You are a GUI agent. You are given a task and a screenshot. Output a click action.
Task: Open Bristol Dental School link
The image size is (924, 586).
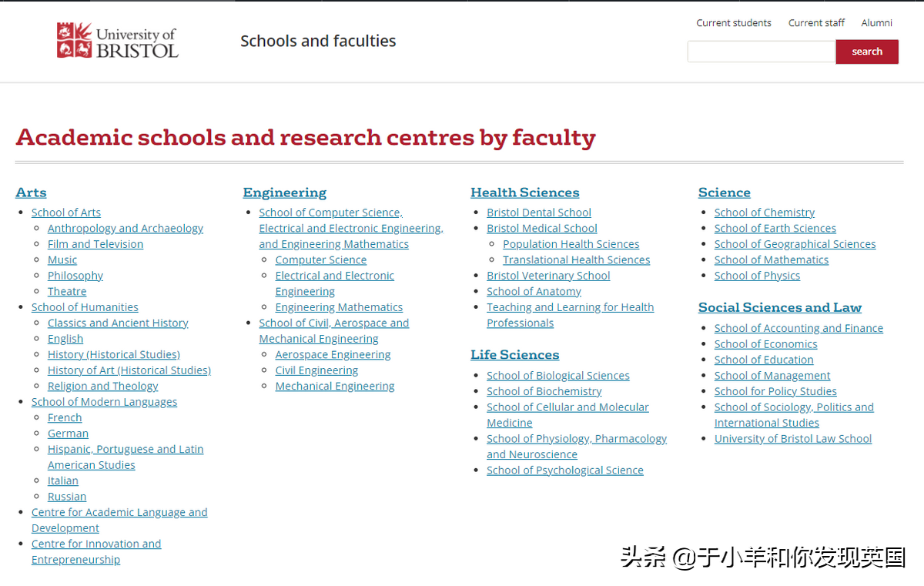point(539,213)
